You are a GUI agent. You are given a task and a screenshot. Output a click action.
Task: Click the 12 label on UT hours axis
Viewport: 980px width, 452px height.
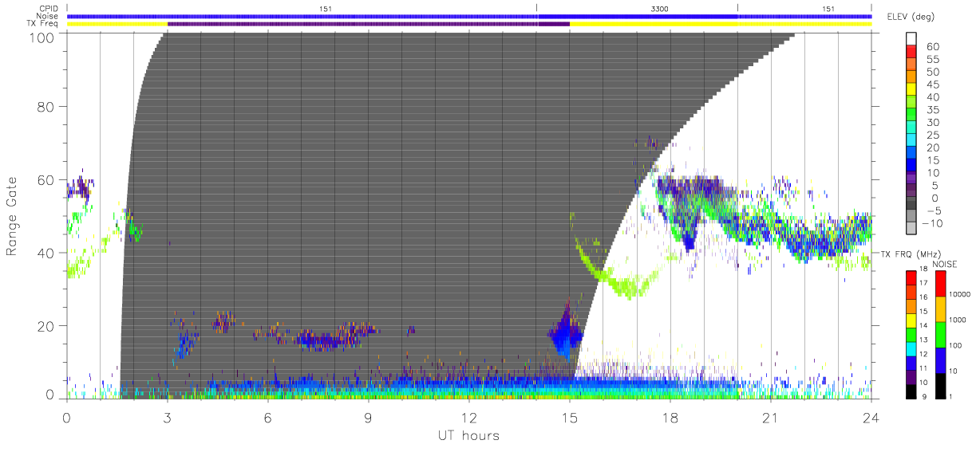pyautogui.click(x=469, y=419)
